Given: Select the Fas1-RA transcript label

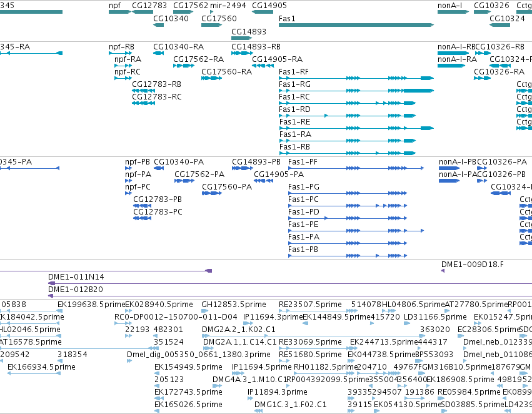Looking at the screenshot, I should (x=295, y=134).
